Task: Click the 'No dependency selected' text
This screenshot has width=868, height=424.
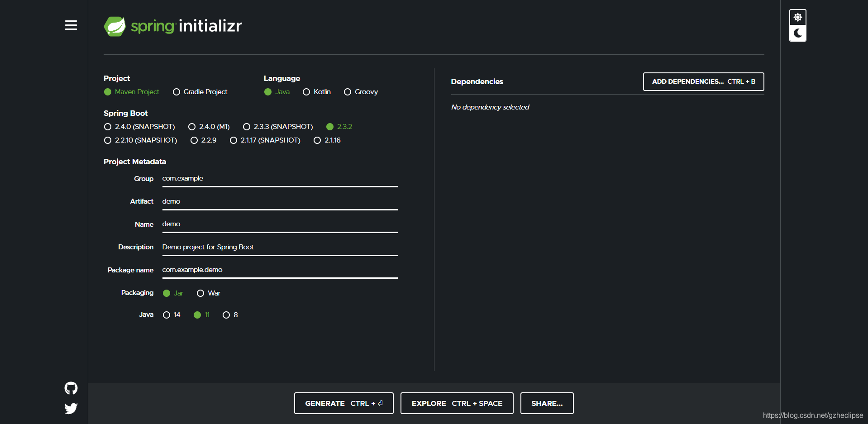Action: click(490, 107)
